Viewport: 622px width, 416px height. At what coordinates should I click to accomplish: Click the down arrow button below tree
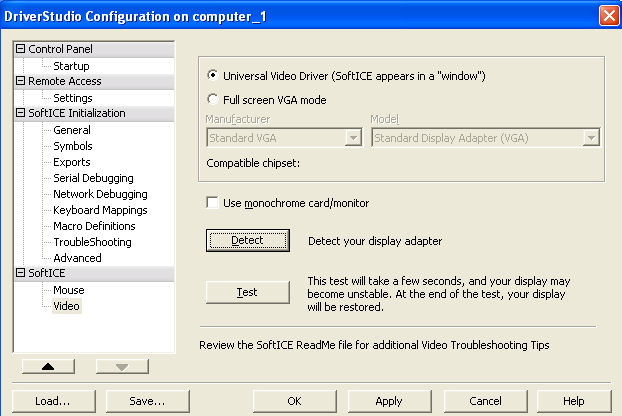(122, 366)
